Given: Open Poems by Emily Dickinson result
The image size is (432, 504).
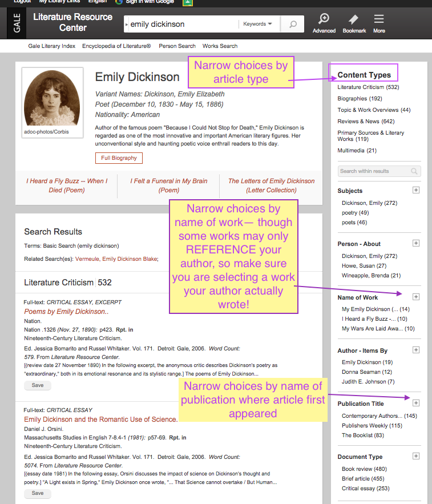Looking at the screenshot, I should 66,312.
